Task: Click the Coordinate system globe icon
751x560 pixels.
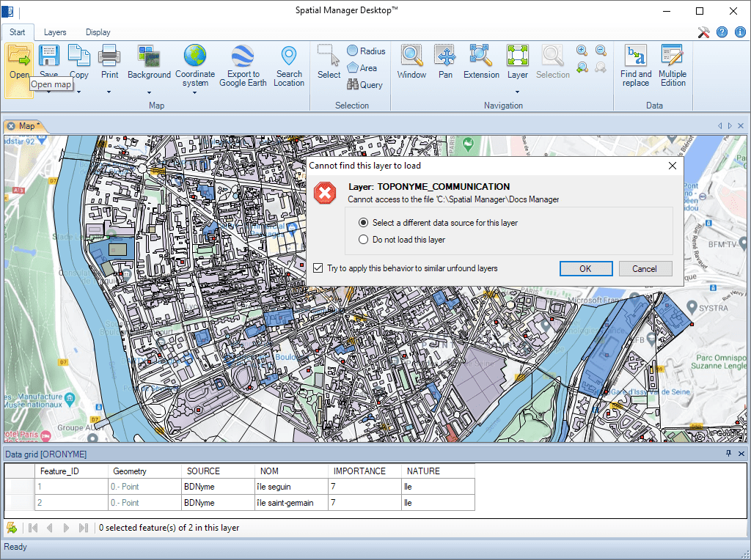Action: 195,56
